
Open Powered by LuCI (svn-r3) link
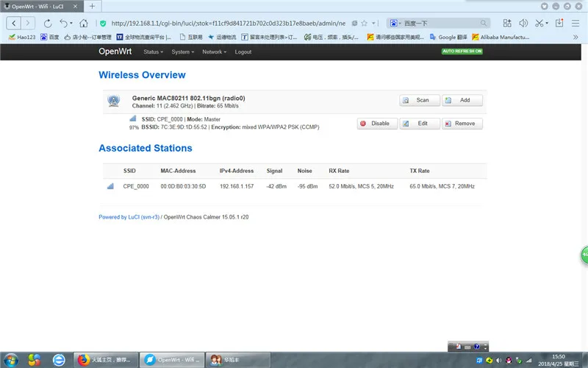tap(129, 217)
